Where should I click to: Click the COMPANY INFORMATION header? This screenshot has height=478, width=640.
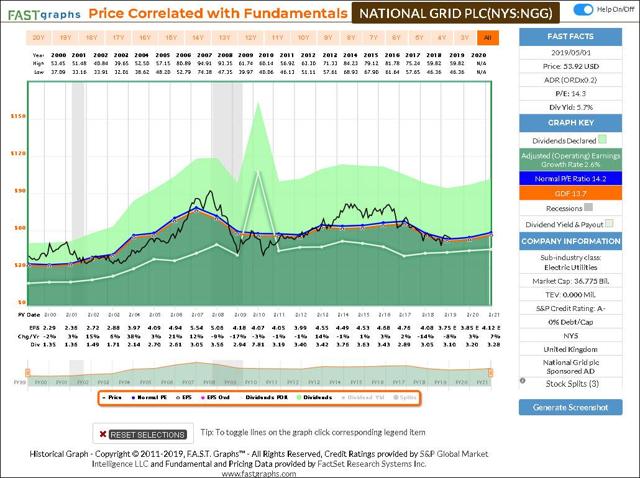click(570, 241)
